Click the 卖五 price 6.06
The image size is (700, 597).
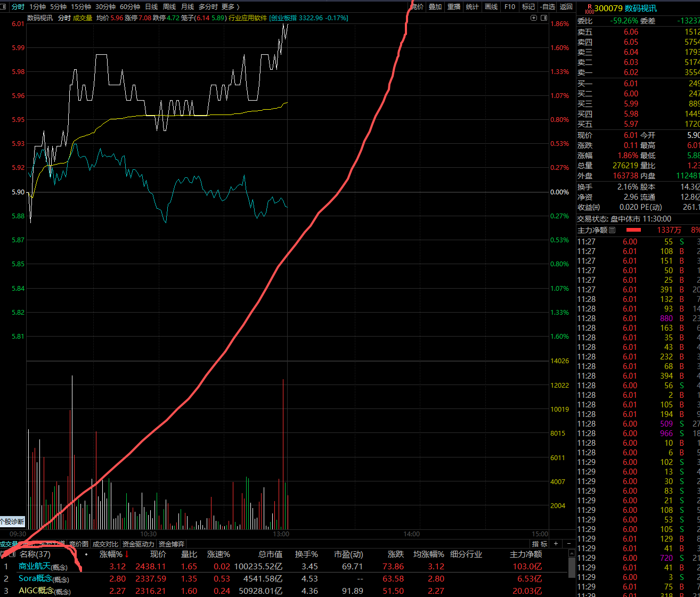click(631, 32)
